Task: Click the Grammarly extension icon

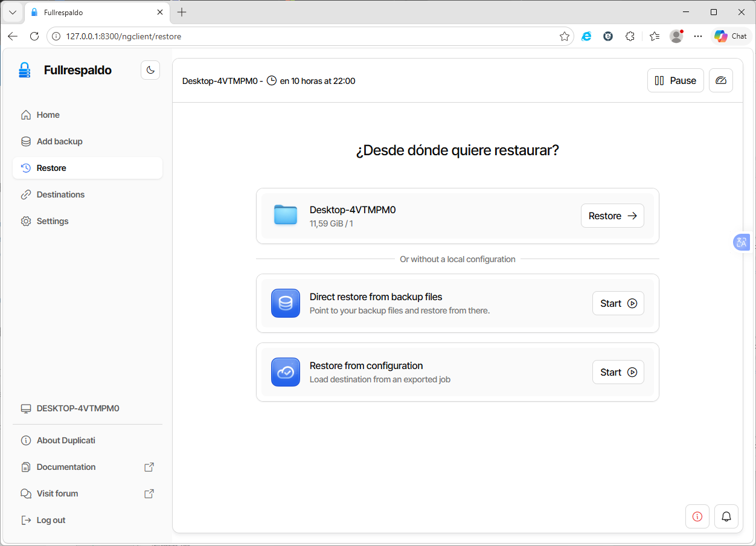Action: pos(608,36)
